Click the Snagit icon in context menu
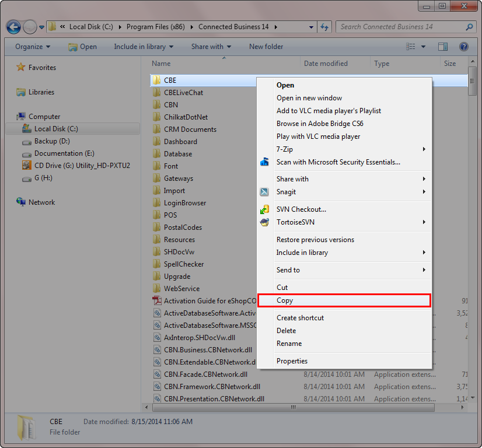This screenshot has width=482, height=448. [264, 192]
